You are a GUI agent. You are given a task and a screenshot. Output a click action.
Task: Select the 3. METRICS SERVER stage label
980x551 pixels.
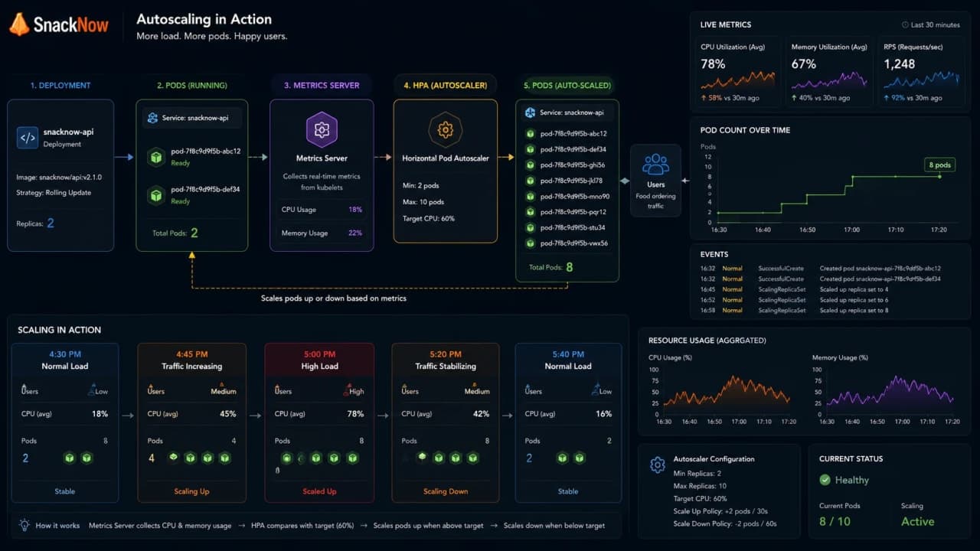coord(322,86)
